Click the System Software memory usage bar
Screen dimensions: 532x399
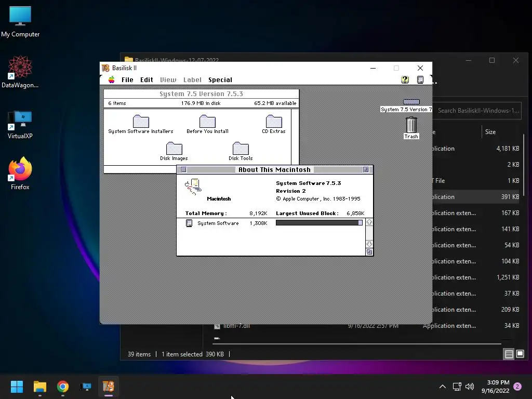point(319,222)
